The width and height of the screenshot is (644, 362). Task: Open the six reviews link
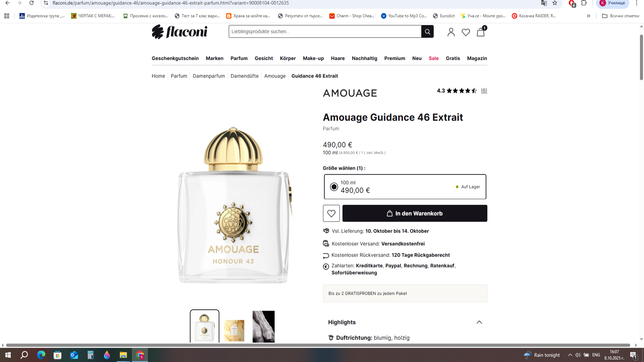(x=484, y=90)
